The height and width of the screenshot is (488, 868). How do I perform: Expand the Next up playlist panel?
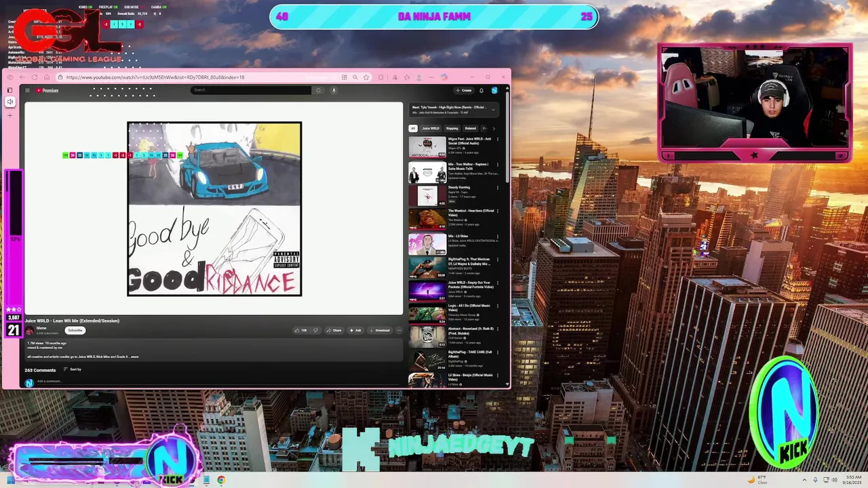(493, 109)
